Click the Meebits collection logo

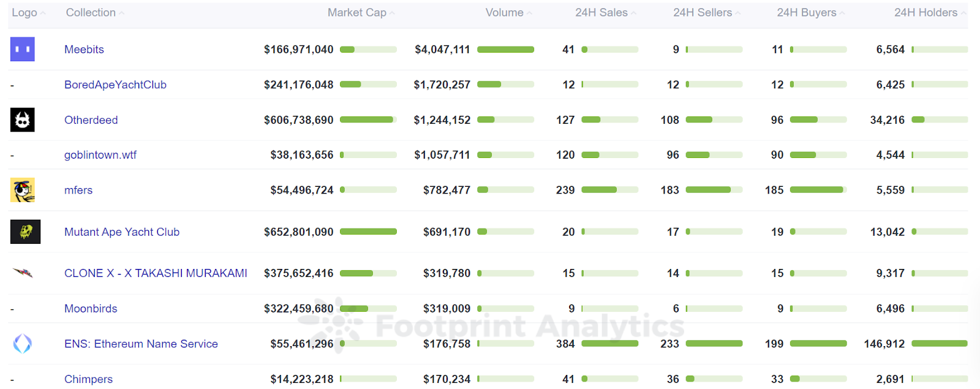click(22, 49)
